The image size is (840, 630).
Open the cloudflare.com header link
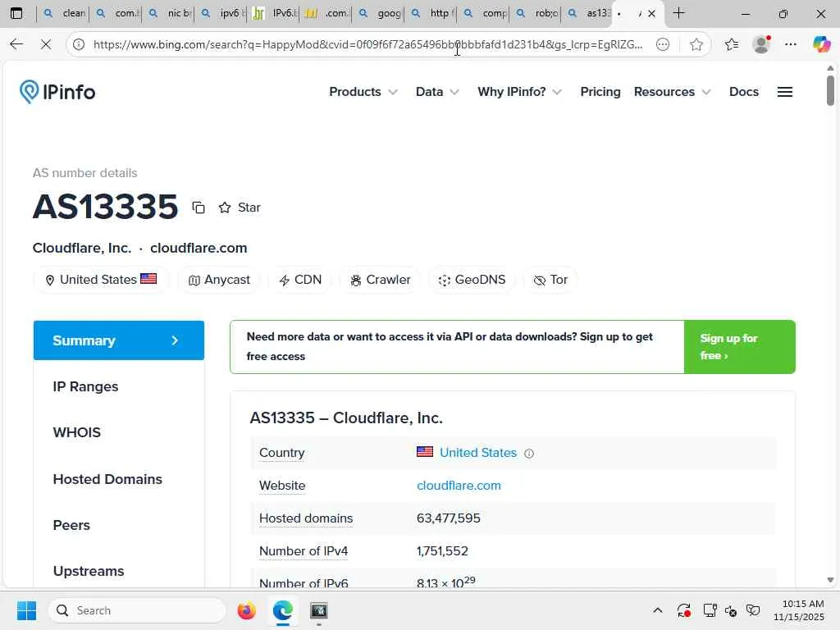pos(199,248)
